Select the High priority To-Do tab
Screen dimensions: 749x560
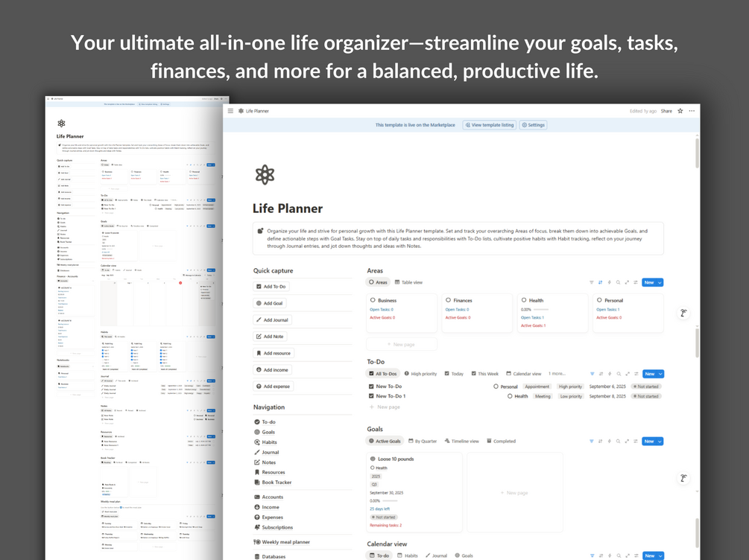click(x=420, y=374)
